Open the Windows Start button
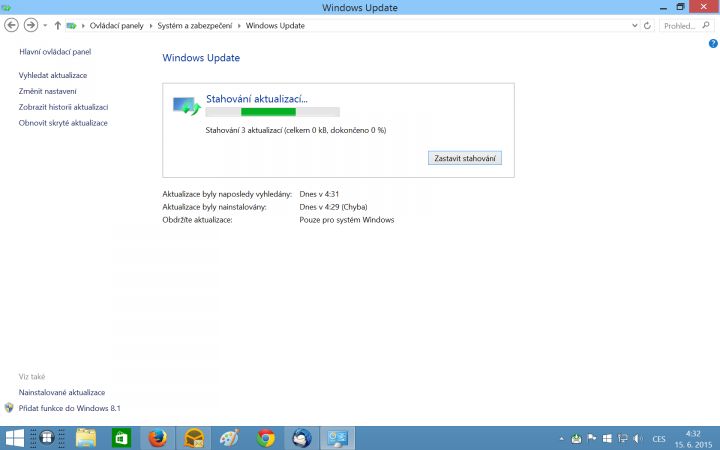Viewport: 720px width, 450px height. pos(14,438)
